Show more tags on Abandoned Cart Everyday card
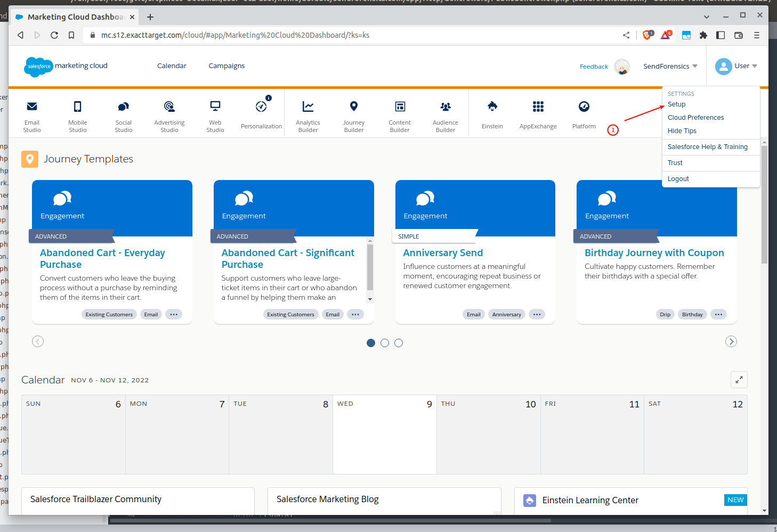This screenshot has height=532, width=777. point(174,314)
